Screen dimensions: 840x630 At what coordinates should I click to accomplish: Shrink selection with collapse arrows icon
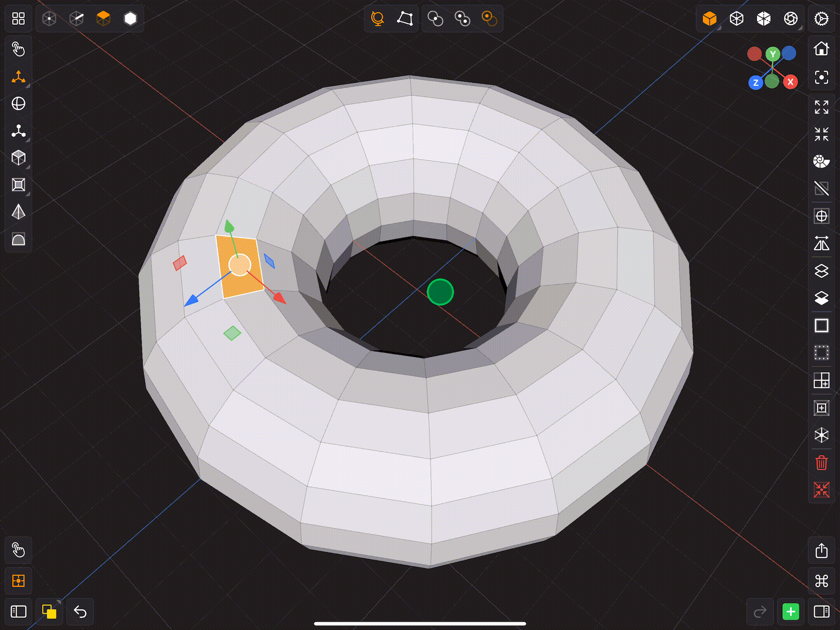pos(822,134)
